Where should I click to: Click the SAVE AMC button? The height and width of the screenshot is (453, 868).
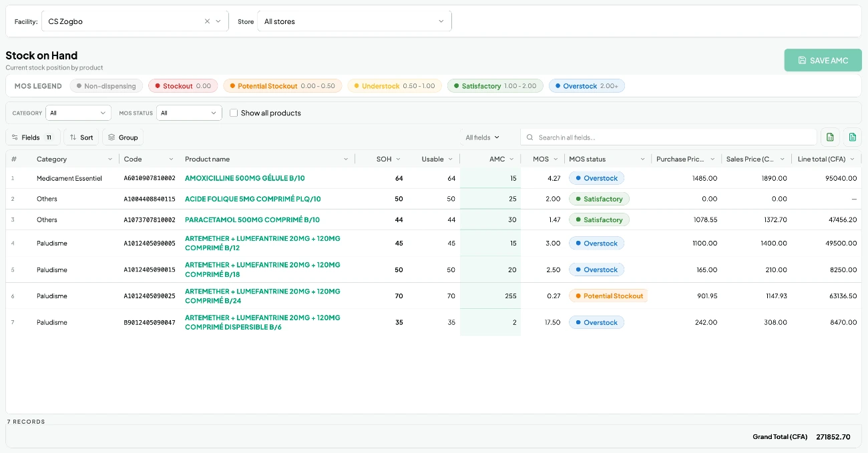pyautogui.click(x=823, y=60)
